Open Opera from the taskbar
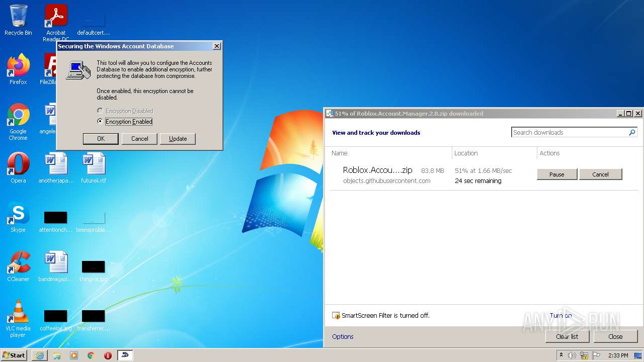Viewport: 644px width, 362px height. tap(108, 355)
